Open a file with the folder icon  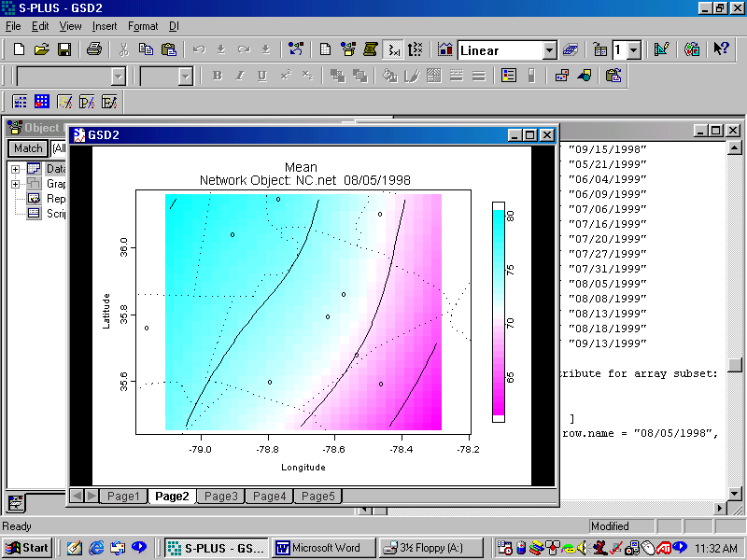(41, 49)
